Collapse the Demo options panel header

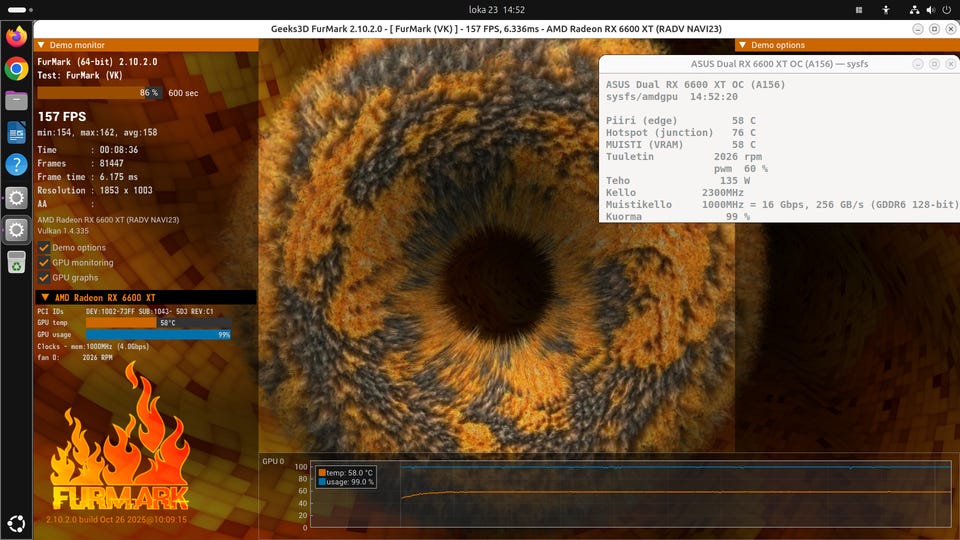click(743, 45)
